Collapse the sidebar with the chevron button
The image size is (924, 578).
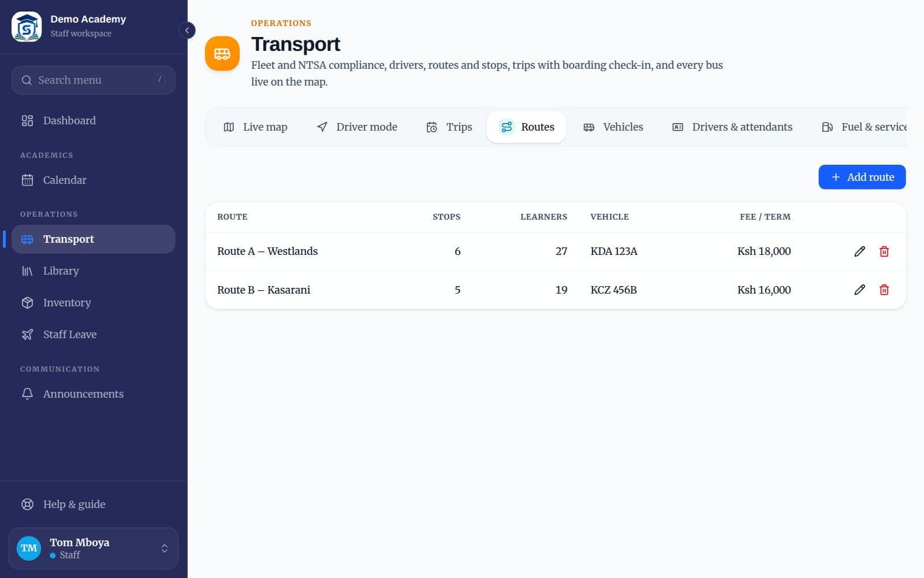click(x=187, y=30)
